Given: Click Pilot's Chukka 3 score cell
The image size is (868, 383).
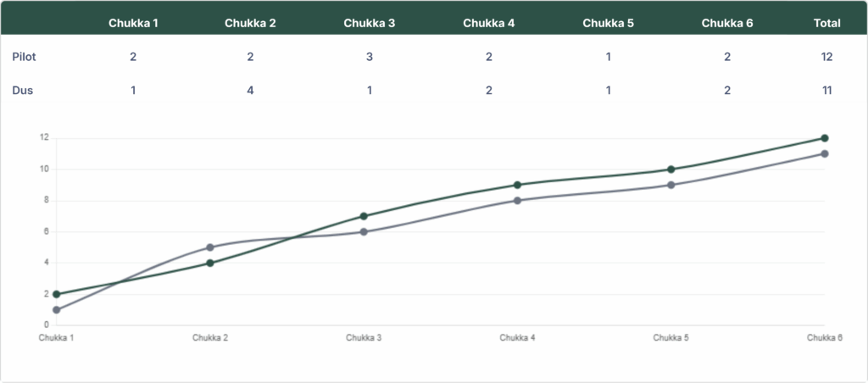Looking at the screenshot, I should (x=369, y=57).
